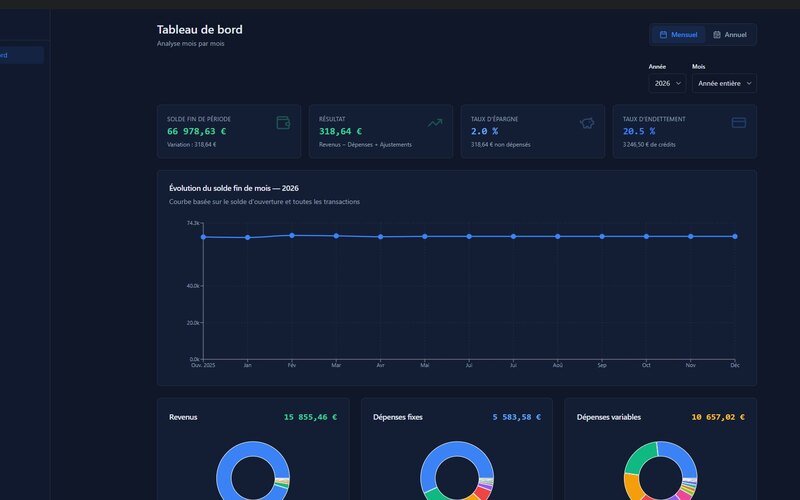The height and width of the screenshot is (500, 800).
Task: Click the 'Tableau de bord' heading
Action: (x=199, y=30)
